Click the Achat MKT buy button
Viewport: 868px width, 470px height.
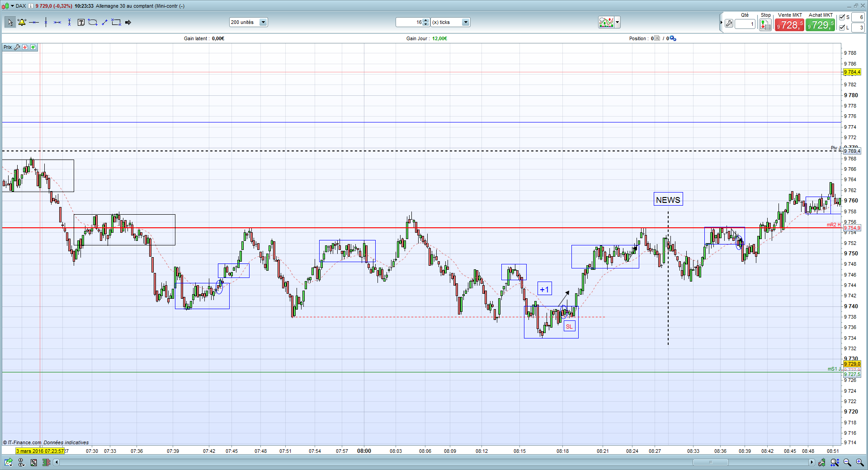(x=820, y=25)
